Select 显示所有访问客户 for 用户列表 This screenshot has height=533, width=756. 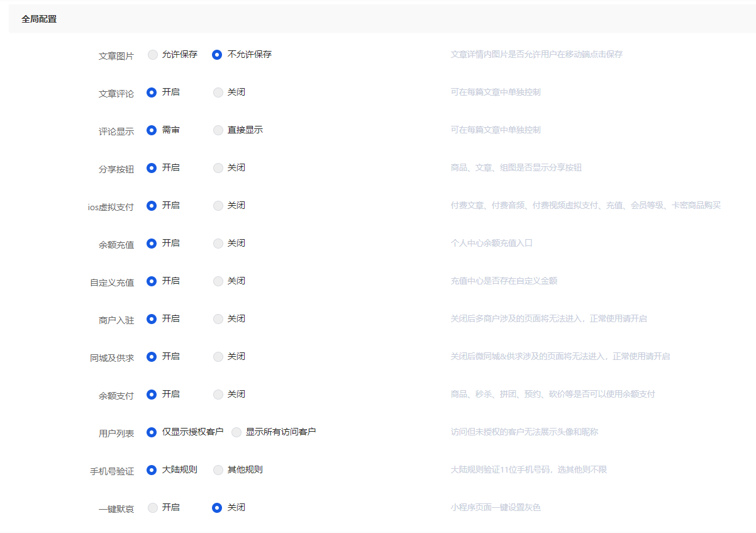click(x=236, y=432)
